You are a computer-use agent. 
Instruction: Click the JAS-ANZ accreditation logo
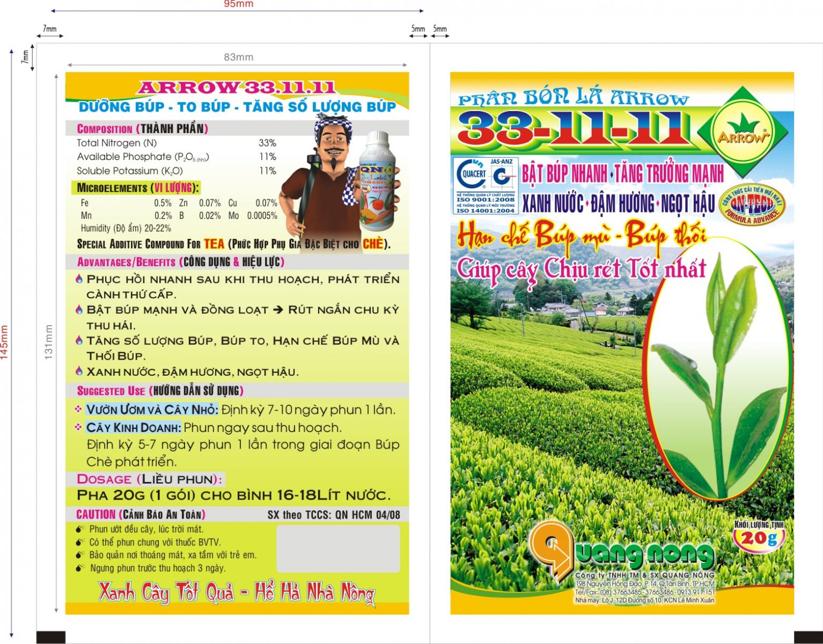click(x=502, y=174)
